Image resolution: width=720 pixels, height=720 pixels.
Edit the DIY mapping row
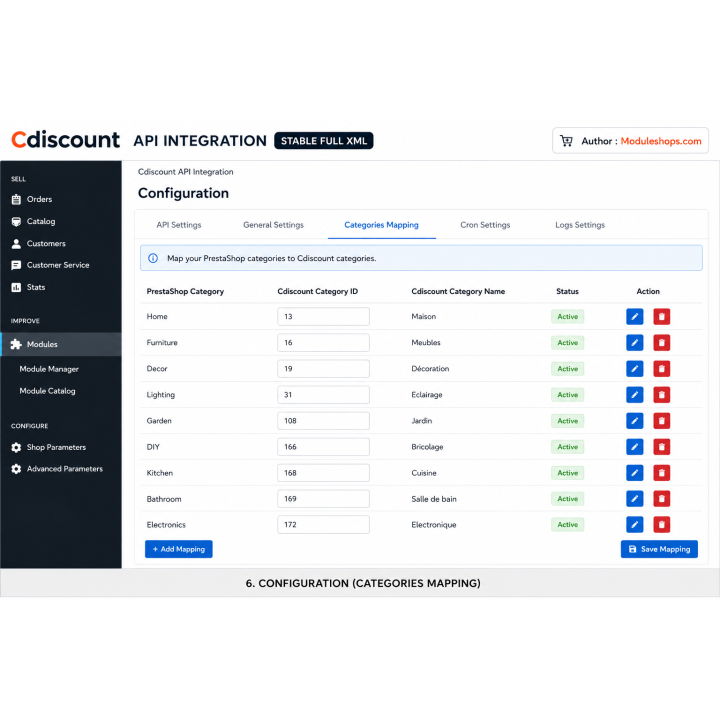coord(634,447)
